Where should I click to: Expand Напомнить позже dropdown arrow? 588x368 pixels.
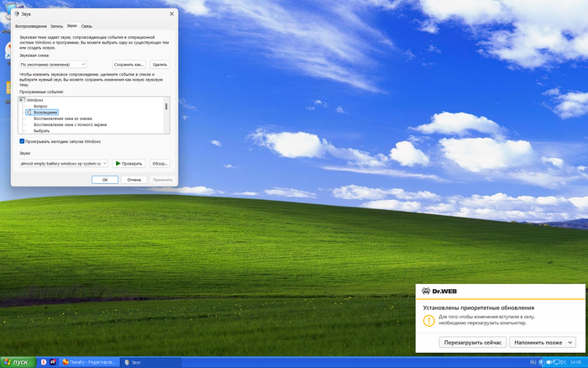pyautogui.click(x=570, y=343)
